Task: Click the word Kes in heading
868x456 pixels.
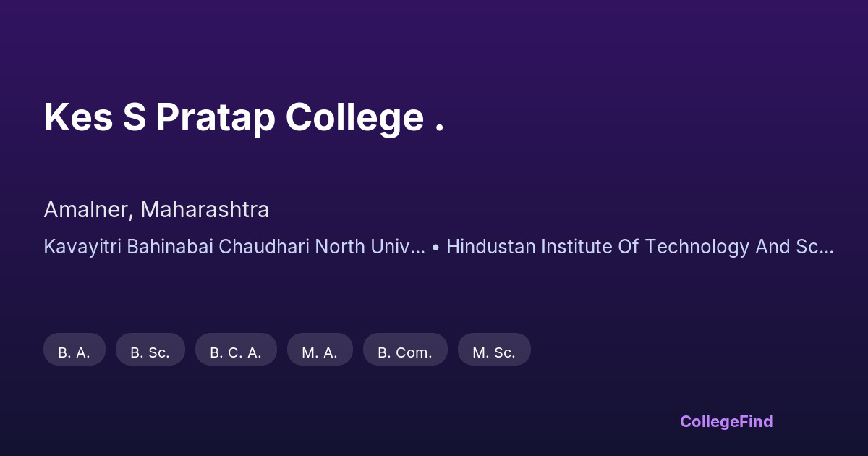Action: pyautogui.click(x=78, y=117)
